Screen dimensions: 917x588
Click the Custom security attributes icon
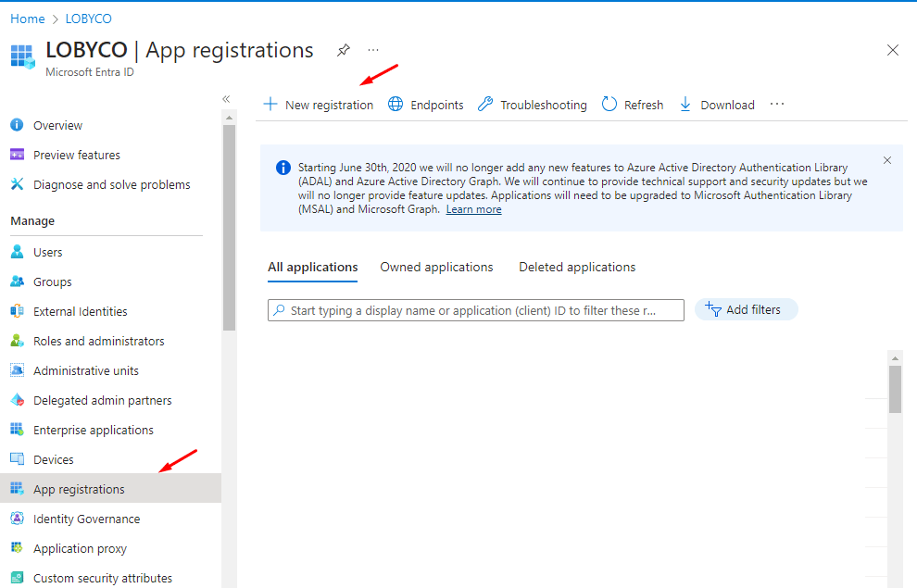click(x=17, y=578)
